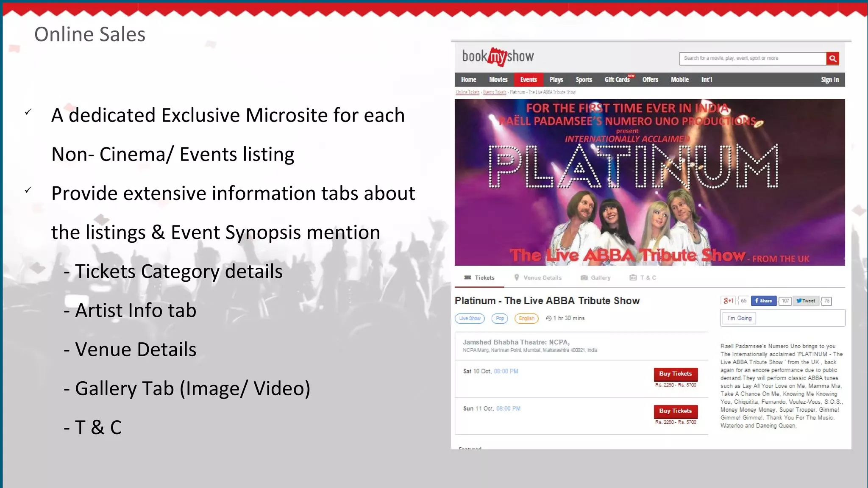The width and height of the screenshot is (868, 488).
Task: Open the Movies menu item
Action: tap(498, 80)
